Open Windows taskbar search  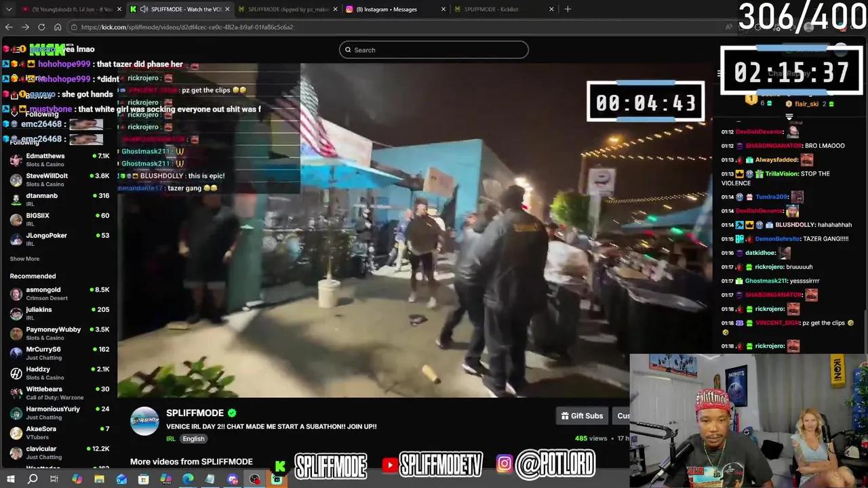coord(33,479)
